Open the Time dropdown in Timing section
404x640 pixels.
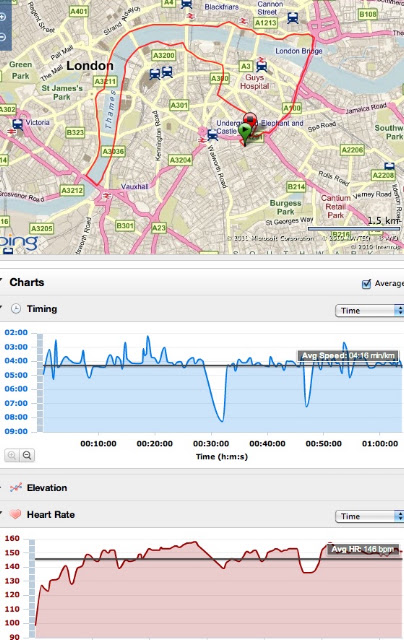coord(369,311)
